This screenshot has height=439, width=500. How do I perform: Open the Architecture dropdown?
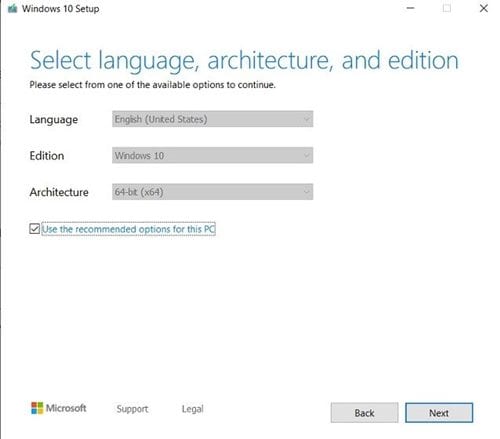click(x=212, y=192)
